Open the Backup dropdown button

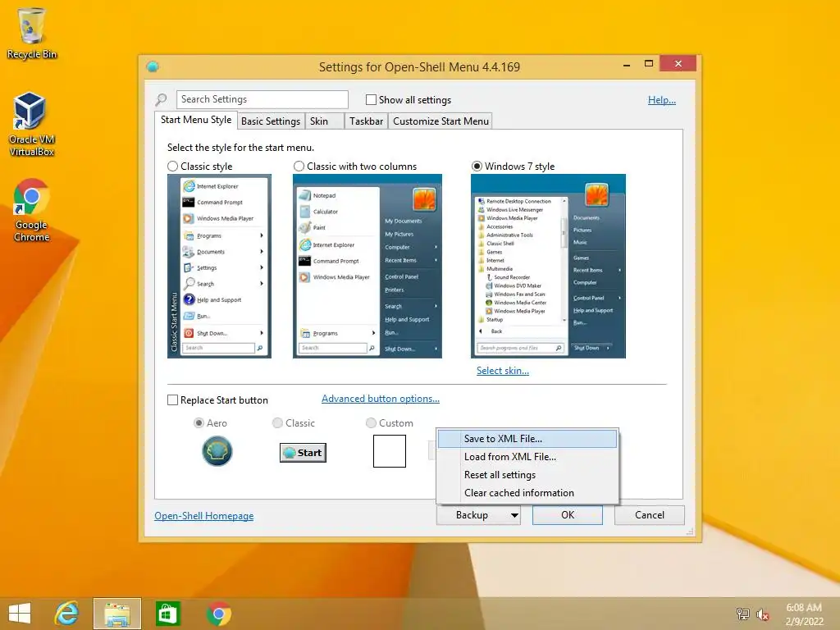click(x=478, y=515)
